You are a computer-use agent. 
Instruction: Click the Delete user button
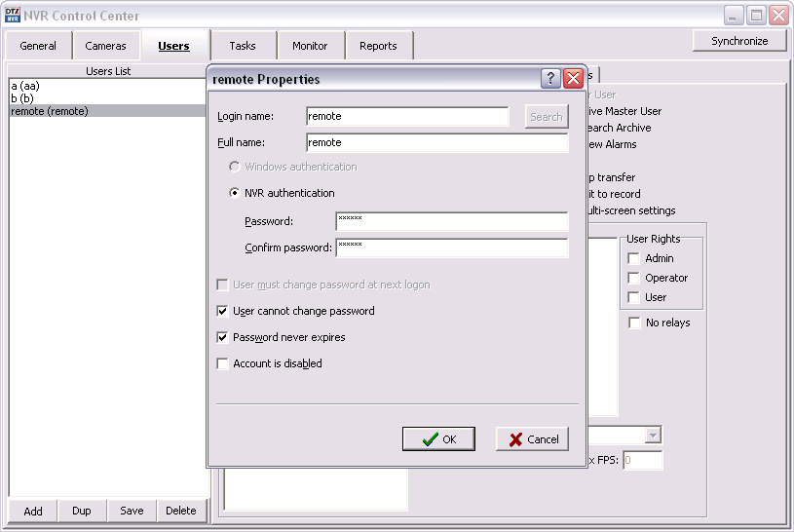181,511
